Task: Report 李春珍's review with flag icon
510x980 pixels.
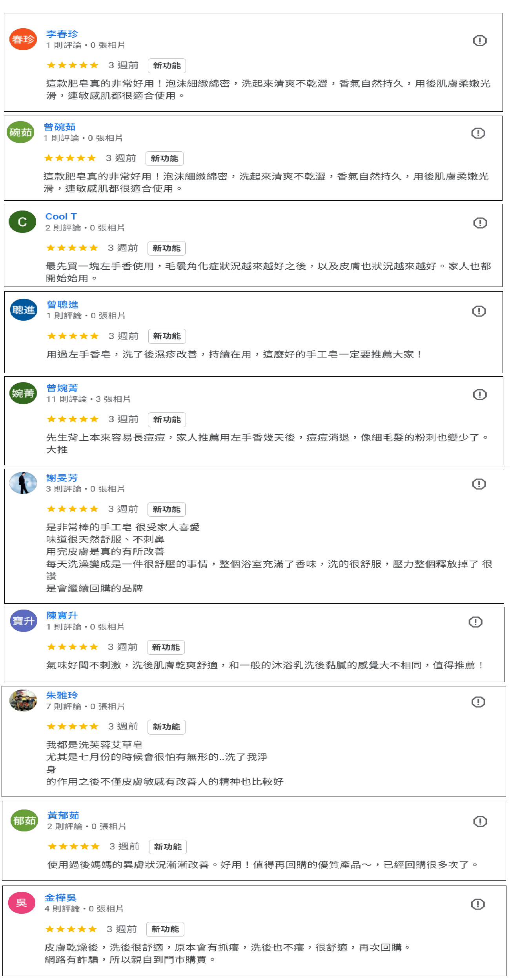Action: coord(479,41)
